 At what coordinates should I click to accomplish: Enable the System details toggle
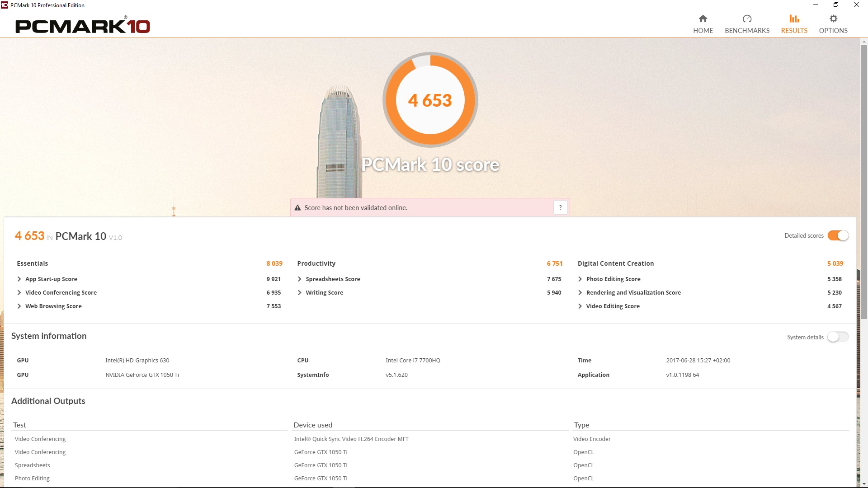[x=838, y=337]
